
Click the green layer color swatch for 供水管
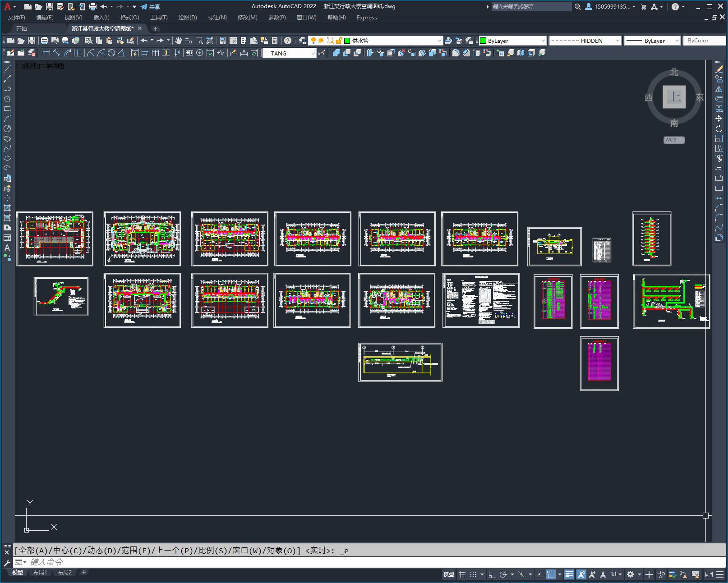click(347, 41)
